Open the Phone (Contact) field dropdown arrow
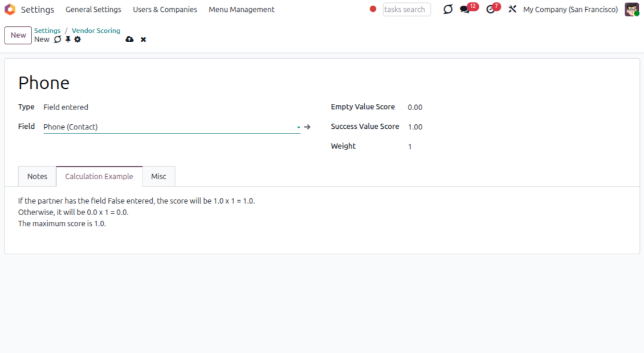Viewport: 644px width, 353px height. pos(298,127)
